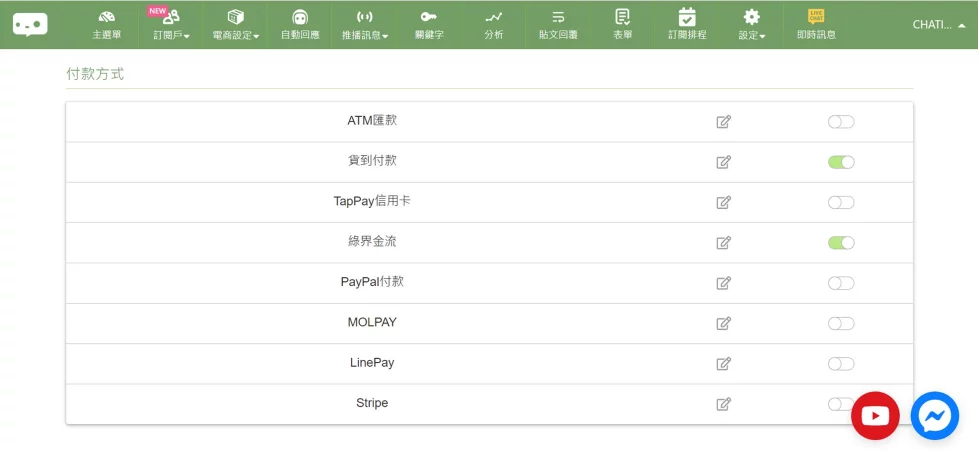Image resolution: width=978 pixels, height=451 pixels.
Task: Enable the TapPay信用卡 toggle
Action: (841, 202)
